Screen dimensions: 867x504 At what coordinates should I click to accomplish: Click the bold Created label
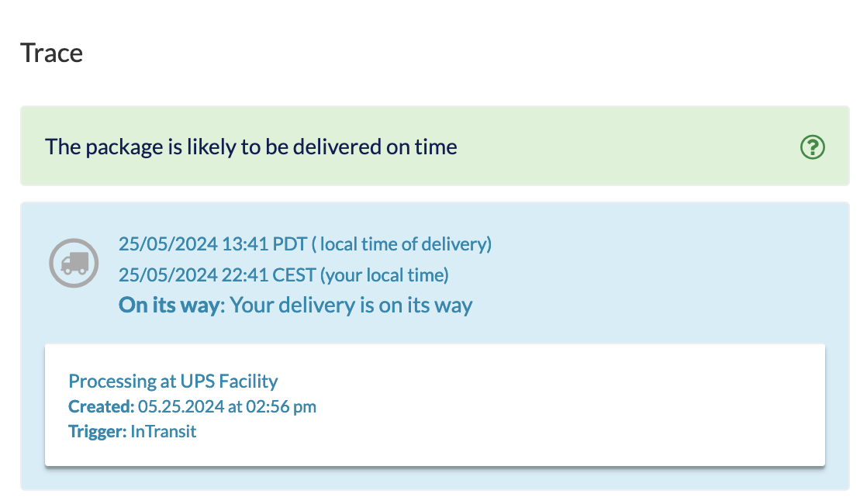pos(101,406)
